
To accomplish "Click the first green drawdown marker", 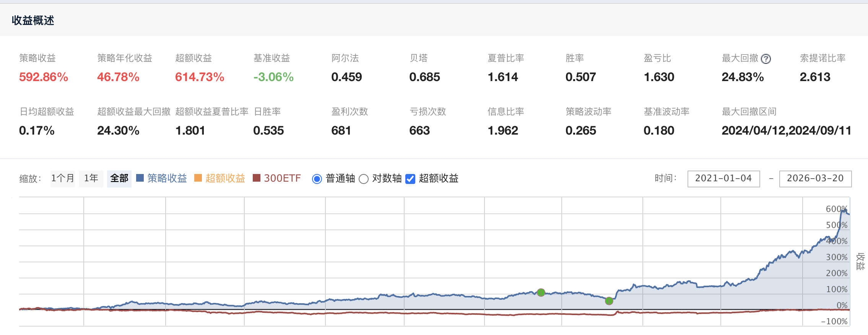I will (541, 293).
